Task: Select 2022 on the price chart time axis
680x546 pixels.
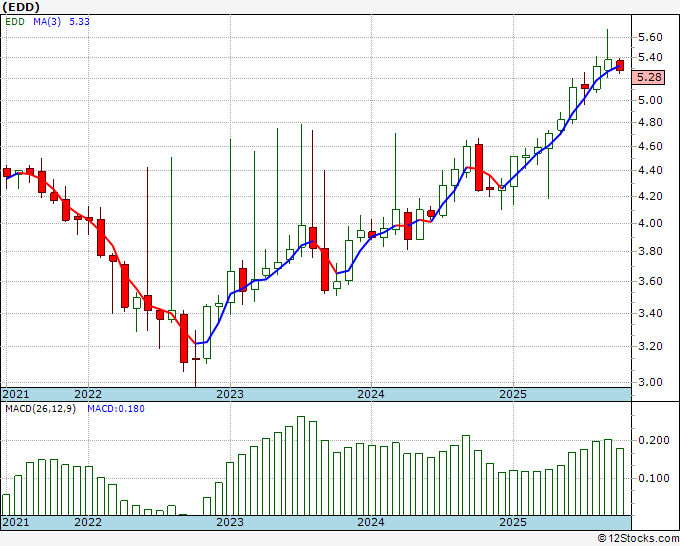Action: (88, 394)
